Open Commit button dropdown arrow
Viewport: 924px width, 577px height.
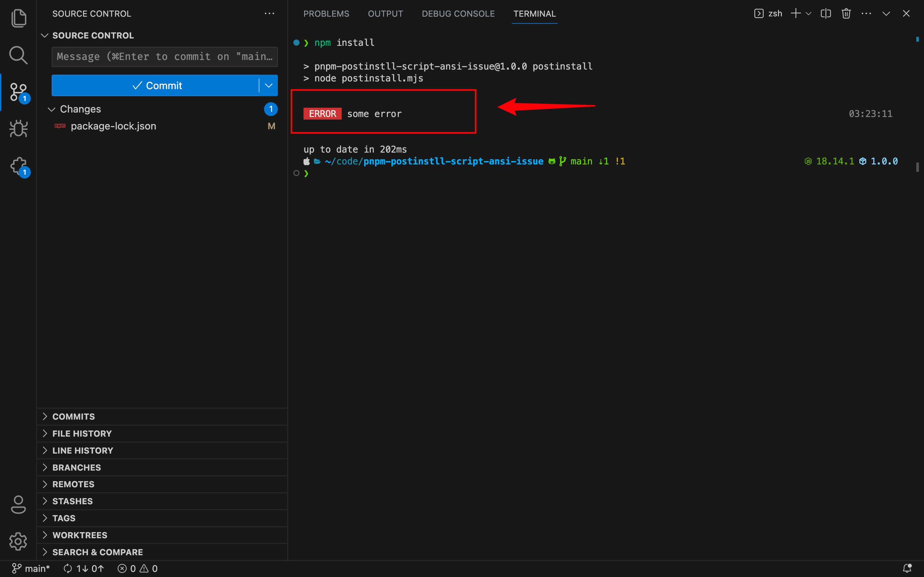pos(269,86)
